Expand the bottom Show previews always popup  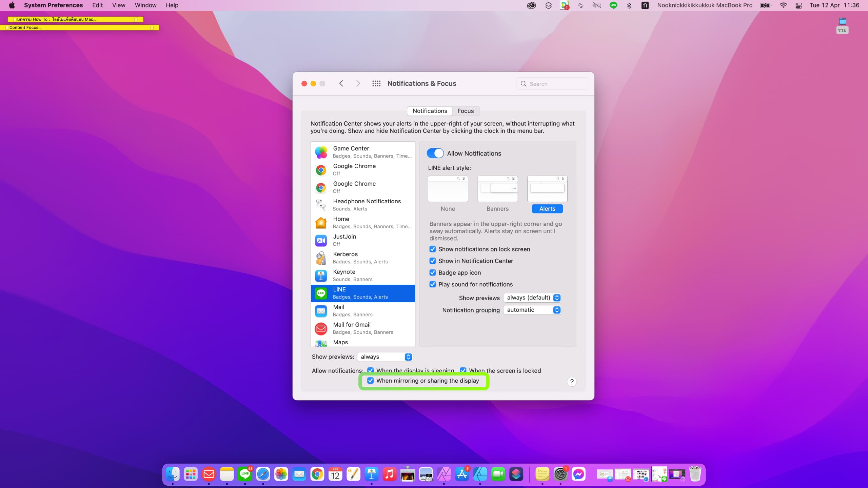[x=385, y=357]
